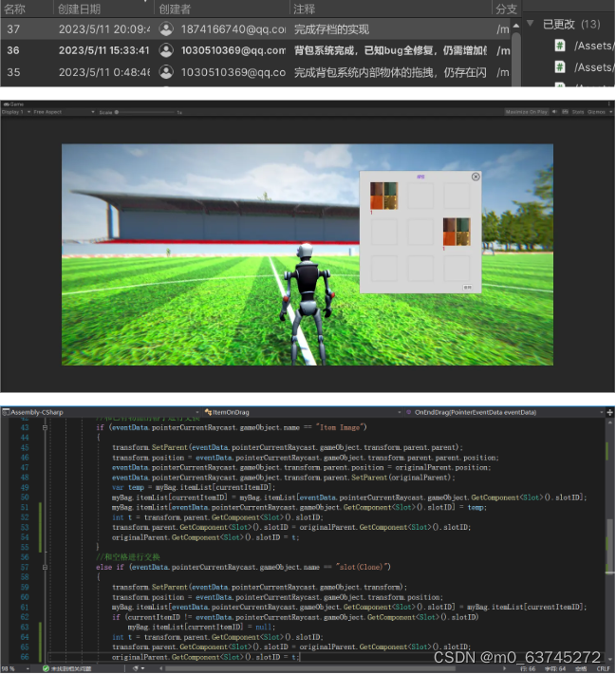Collapse the 已更改 (13) section
The width and height of the screenshot is (616, 675).
531,24
